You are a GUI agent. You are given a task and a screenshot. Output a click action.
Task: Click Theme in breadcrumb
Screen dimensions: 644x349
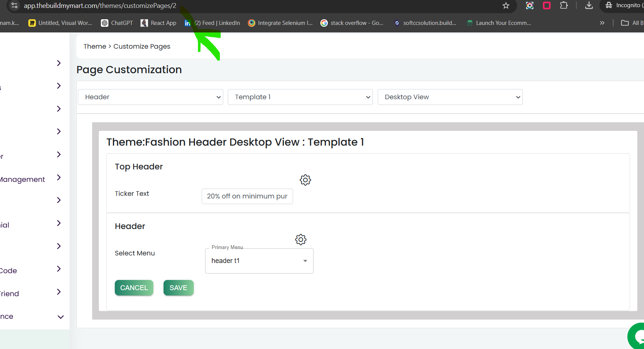pyautogui.click(x=95, y=46)
